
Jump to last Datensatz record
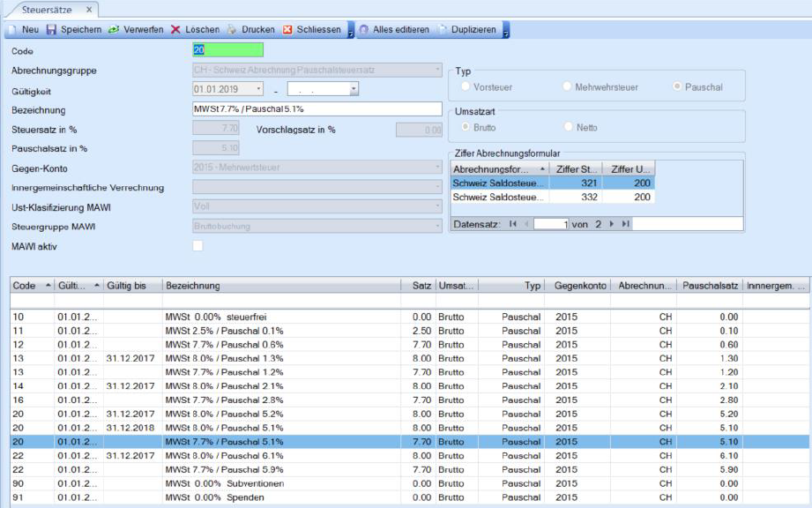tap(625, 224)
